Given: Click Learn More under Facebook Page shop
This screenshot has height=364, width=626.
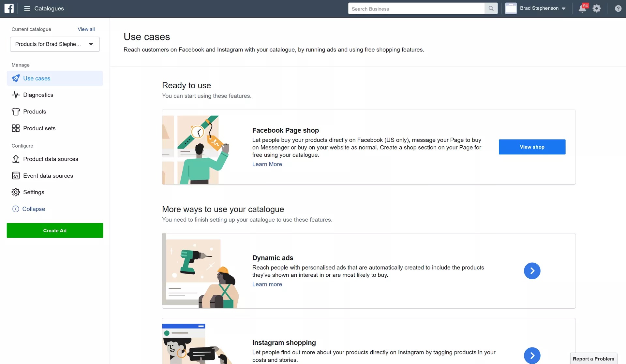Looking at the screenshot, I should click(x=267, y=164).
